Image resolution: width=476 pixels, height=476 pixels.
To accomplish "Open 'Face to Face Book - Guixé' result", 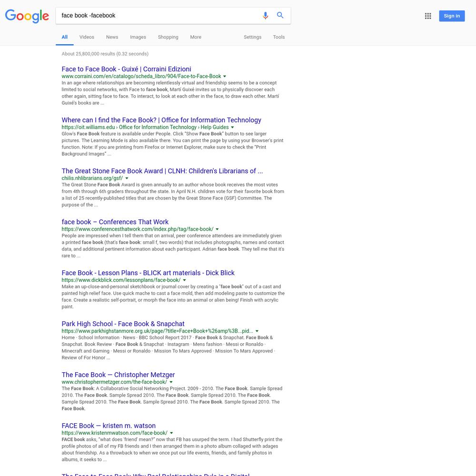I will tap(126, 69).
